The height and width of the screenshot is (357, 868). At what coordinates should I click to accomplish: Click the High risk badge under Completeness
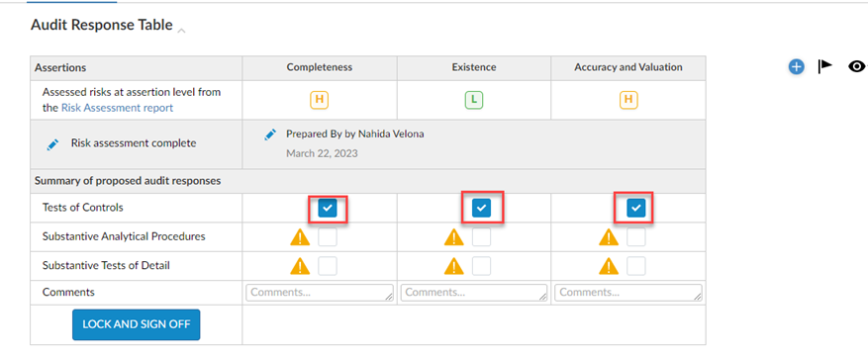[x=319, y=100]
